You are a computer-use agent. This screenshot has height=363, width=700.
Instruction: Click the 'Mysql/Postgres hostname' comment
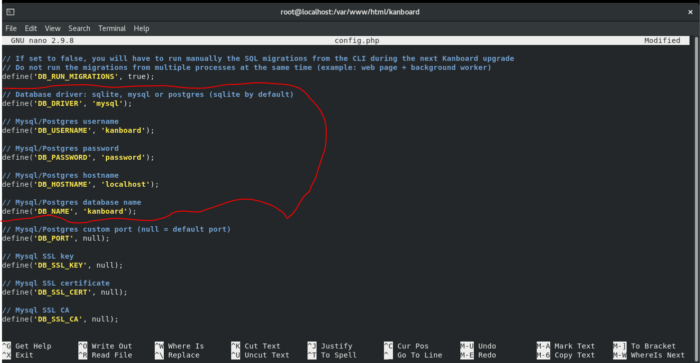pos(60,175)
